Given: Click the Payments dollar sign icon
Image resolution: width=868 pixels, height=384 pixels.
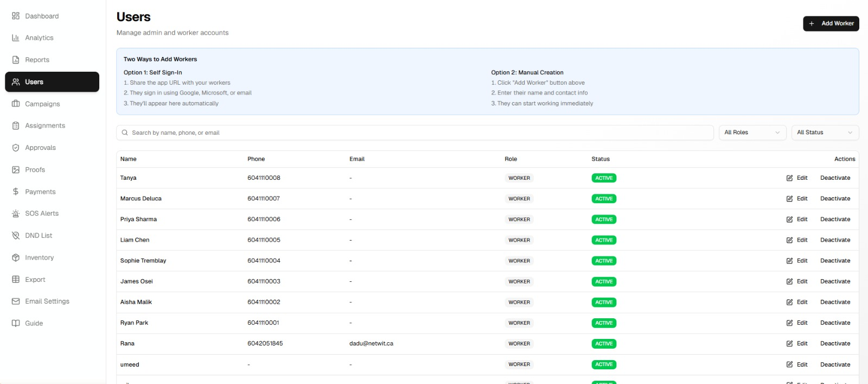Looking at the screenshot, I should pyautogui.click(x=16, y=192).
